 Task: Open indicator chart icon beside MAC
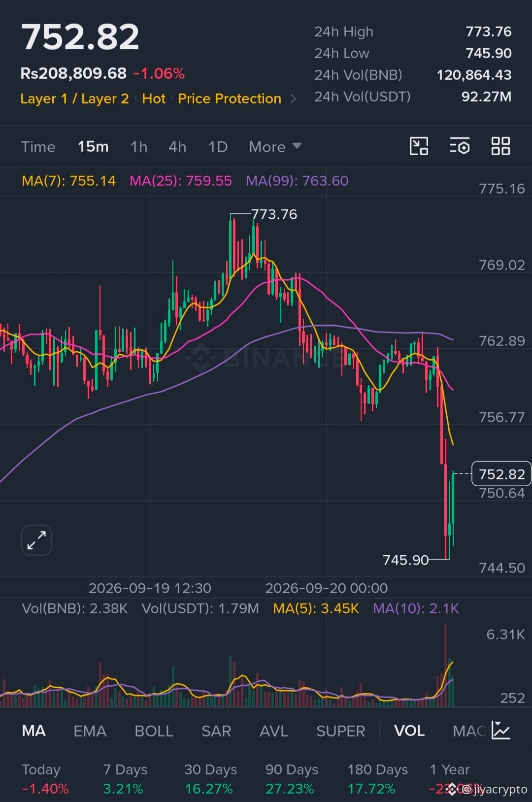[501, 731]
